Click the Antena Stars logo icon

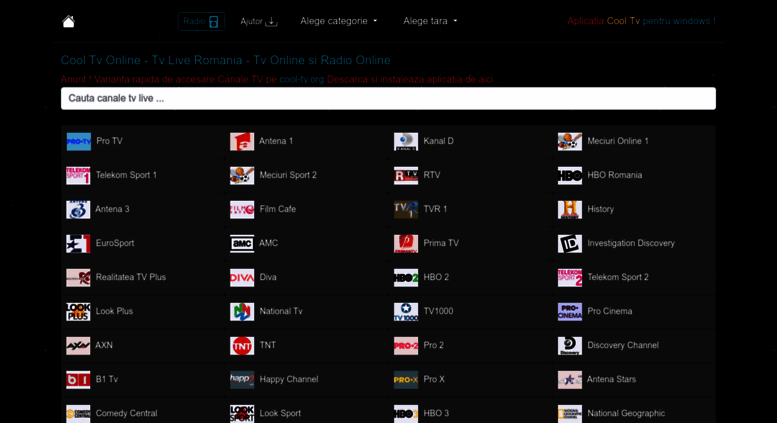[570, 380]
